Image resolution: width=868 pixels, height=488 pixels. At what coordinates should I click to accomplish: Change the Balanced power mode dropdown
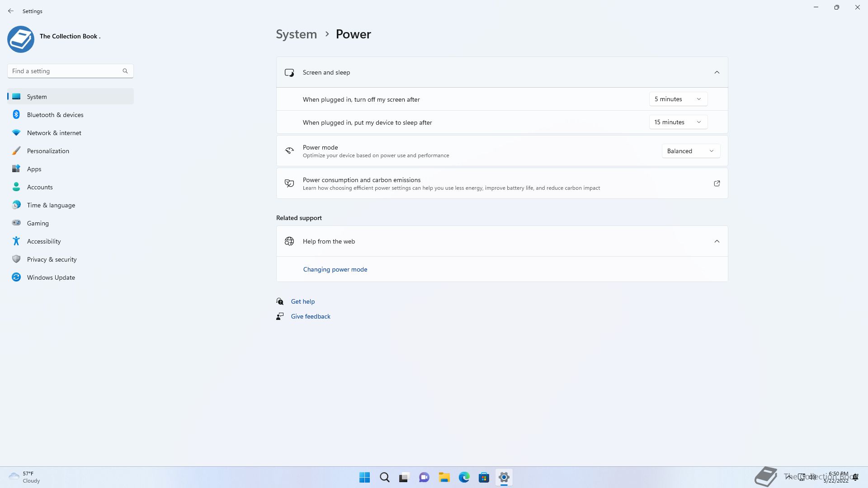pyautogui.click(x=690, y=151)
